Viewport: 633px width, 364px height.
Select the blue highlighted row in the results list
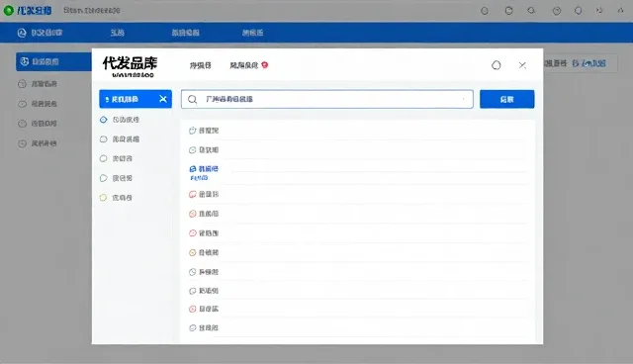coord(358,173)
